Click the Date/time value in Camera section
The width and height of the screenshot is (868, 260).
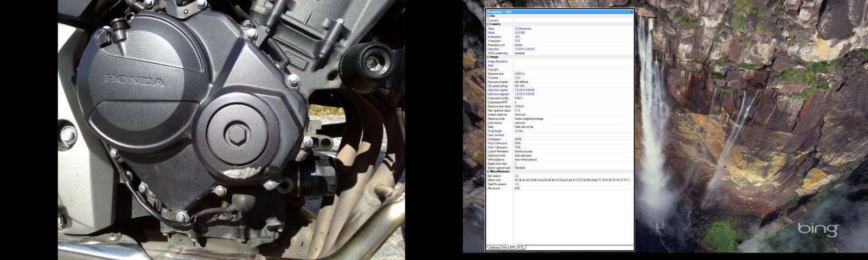[x=525, y=49]
